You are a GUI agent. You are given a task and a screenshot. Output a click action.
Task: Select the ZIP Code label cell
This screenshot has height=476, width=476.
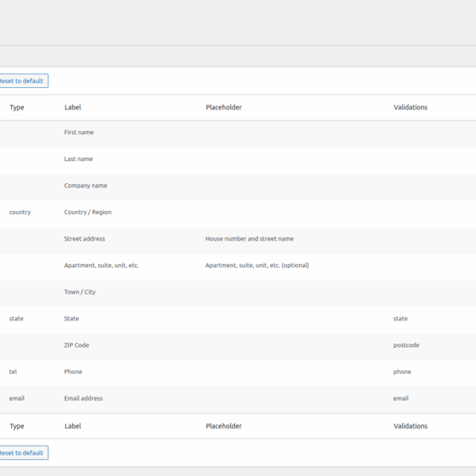pos(76,345)
